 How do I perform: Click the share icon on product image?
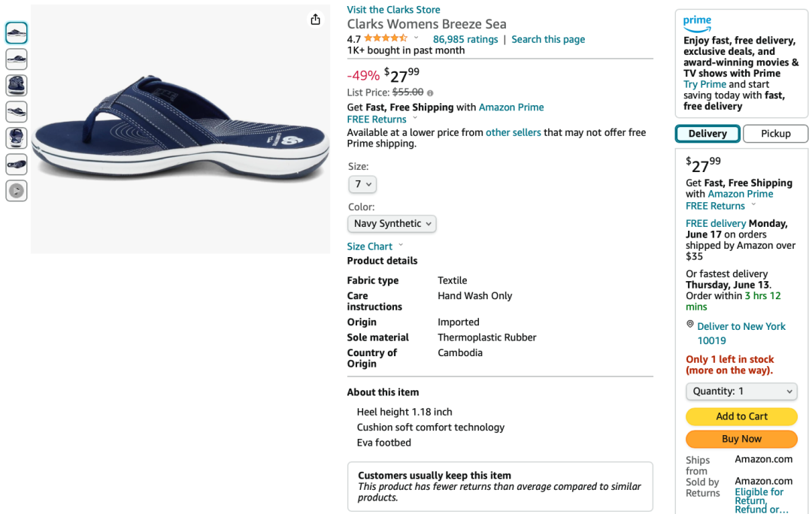(315, 20)
